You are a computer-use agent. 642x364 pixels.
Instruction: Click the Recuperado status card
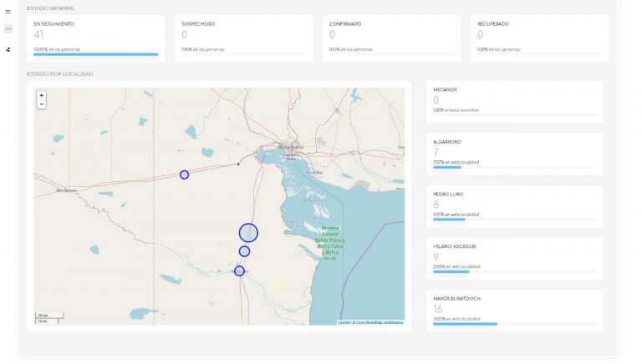tap(538, 38)
